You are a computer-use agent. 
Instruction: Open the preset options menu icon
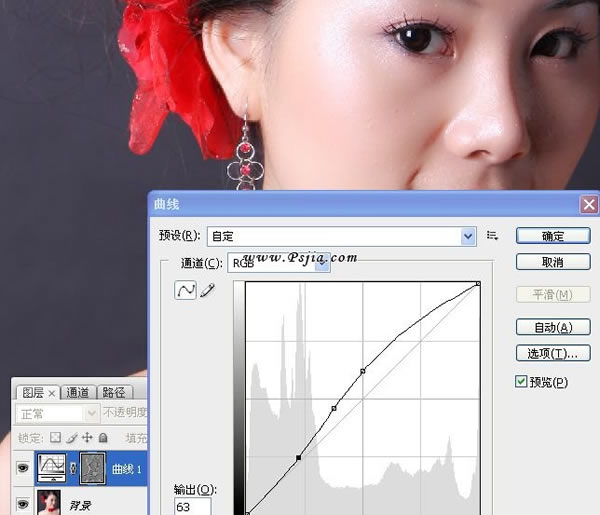(492, 236)
